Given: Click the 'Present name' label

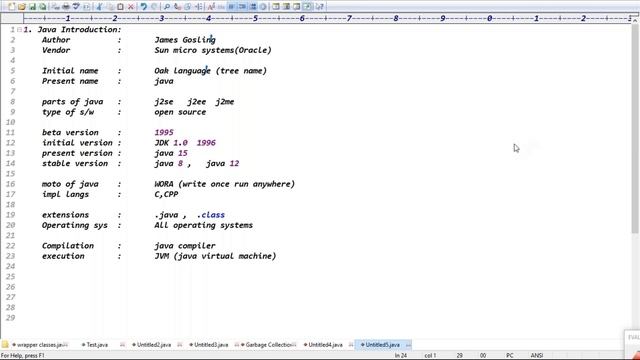Looking at the screenshot, I should click(70, 81).
